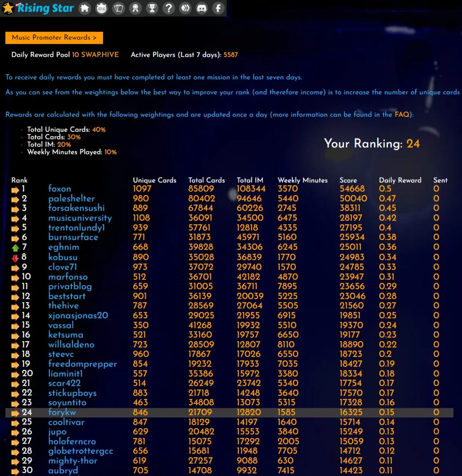The width and height of the screenshot is (462, 476).
Task: Open player privatblog's link
Action: 70,286
